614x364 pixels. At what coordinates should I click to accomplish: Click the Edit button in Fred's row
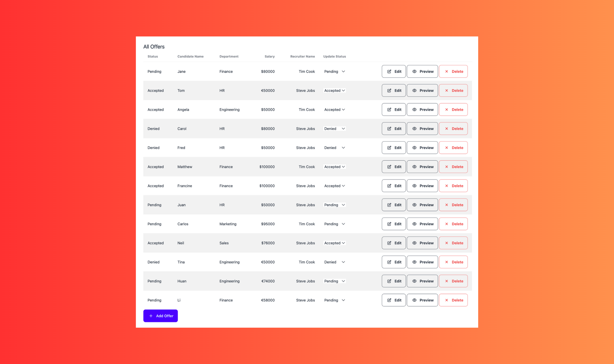[394, 147]
